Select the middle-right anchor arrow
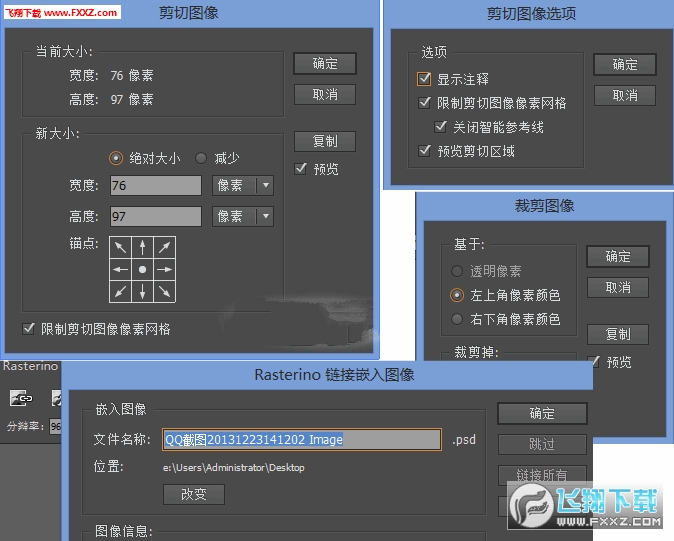This screenshot has width=674, height=541. pyautogui.click(x=164, y=269)
